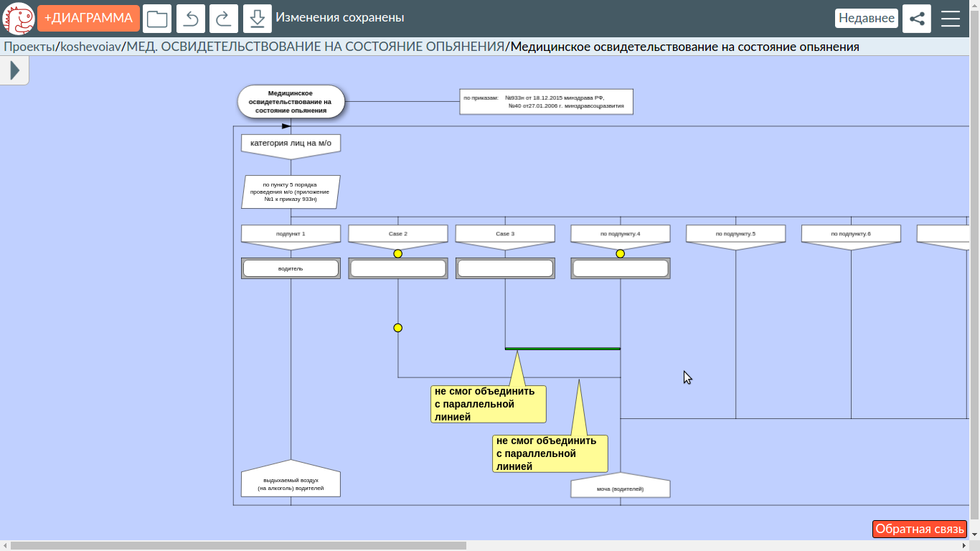Select the yellow handle under Case 2
The height and width of the screenshot is (551, 980).
pyautogui.click(x=398, y=253)
